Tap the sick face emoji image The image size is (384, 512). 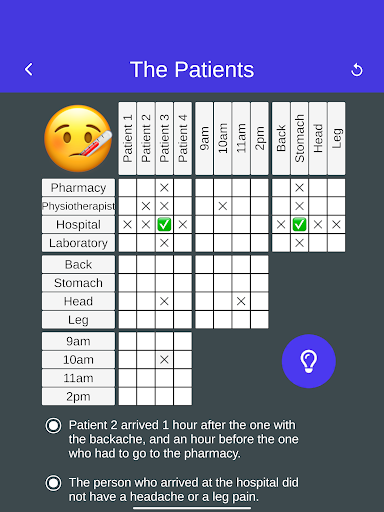pos(78,138)
